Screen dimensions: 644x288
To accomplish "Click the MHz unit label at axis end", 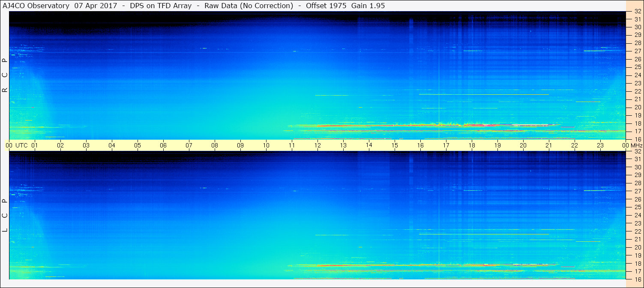I will tap(636, 145).
